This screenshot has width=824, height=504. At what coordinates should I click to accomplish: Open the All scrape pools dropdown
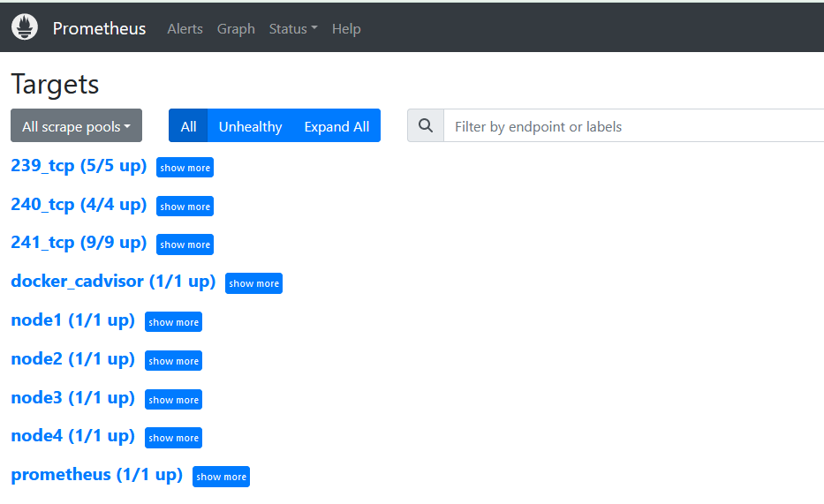pos(76,125)
